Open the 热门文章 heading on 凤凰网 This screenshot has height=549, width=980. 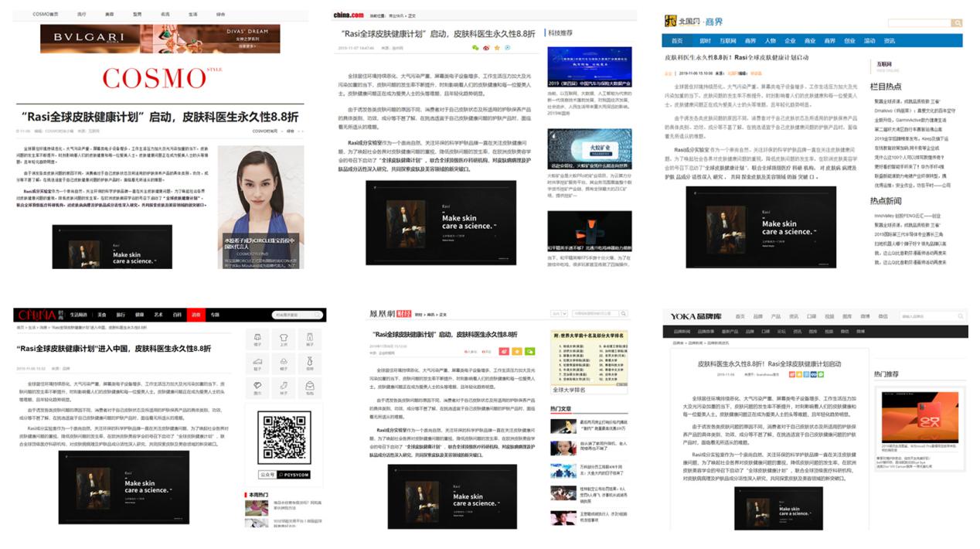(561, 408)
